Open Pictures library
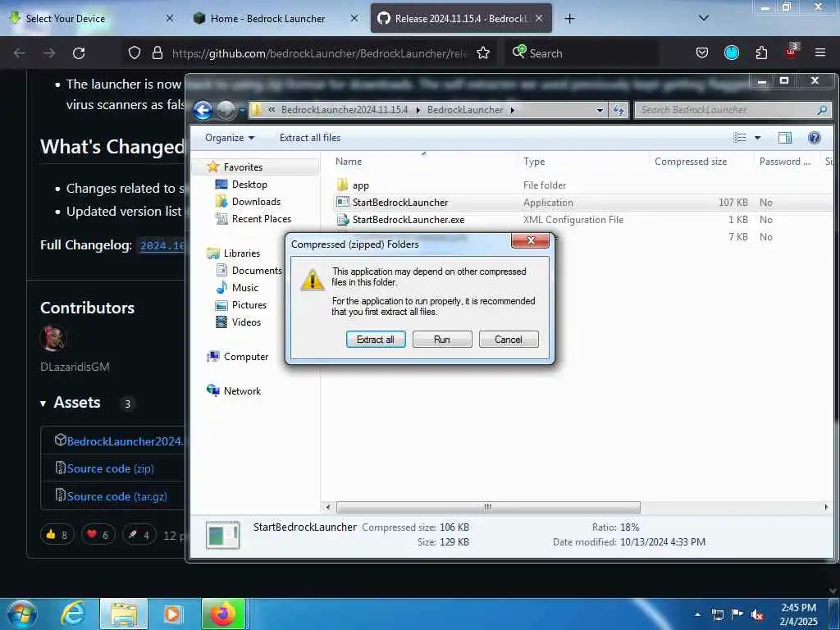Viewport: 840px width, 630px height. pos(249,305)
